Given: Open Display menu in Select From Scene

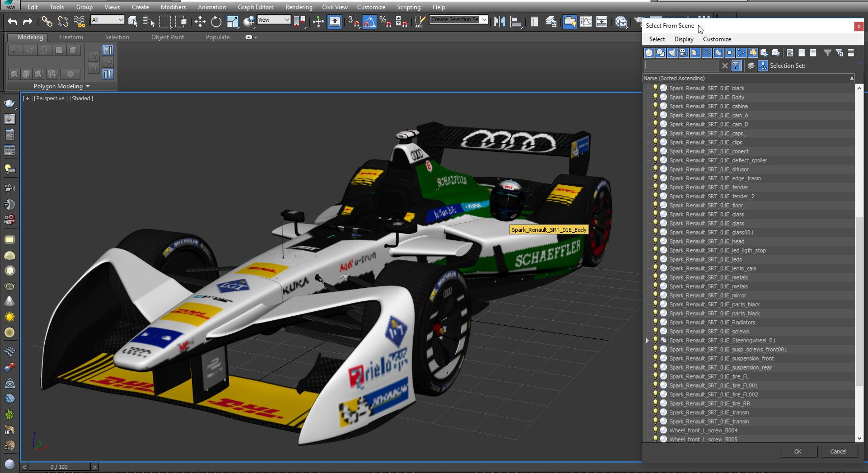Looking at the screenshot, I should pos(684,39).
